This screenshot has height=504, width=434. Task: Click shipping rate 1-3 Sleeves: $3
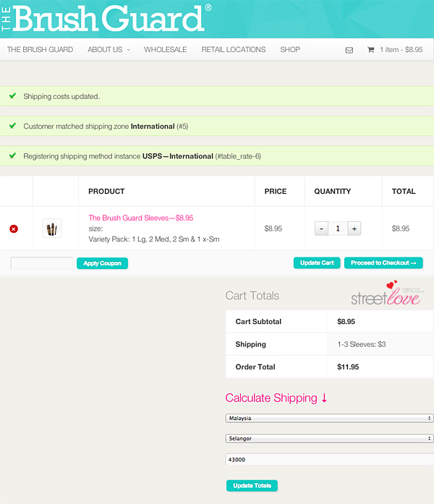362,345
